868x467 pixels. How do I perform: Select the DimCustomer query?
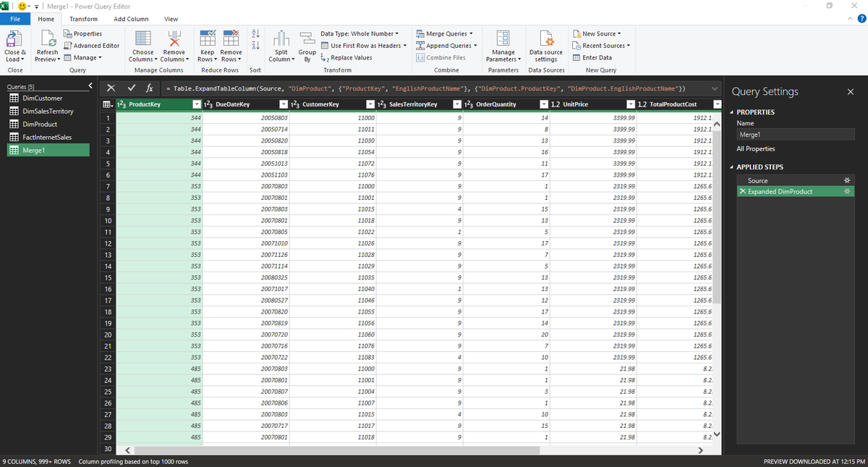click(x=48, y=98)
